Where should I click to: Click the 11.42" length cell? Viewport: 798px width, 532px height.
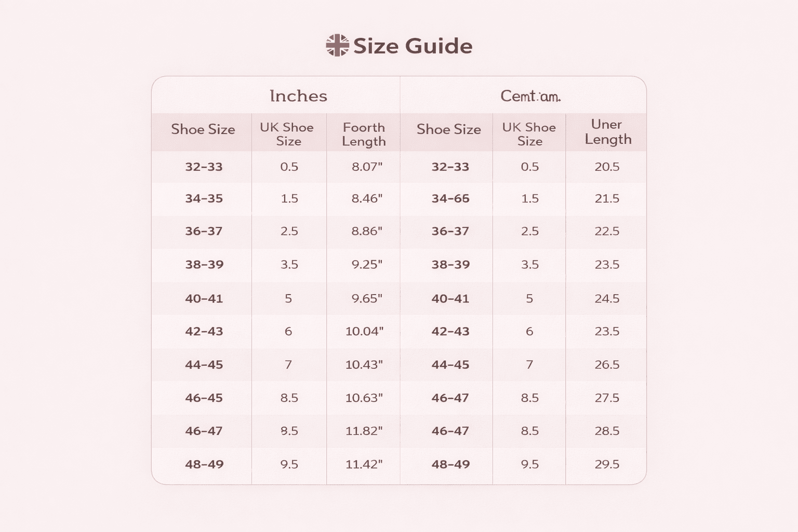pyautogui.click(x=364, y=464)
